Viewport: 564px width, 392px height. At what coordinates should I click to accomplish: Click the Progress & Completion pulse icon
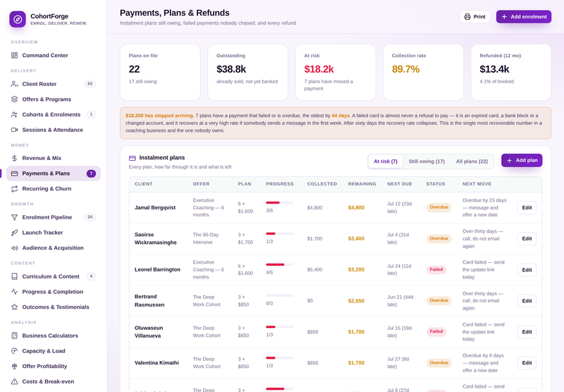(14, 292)
